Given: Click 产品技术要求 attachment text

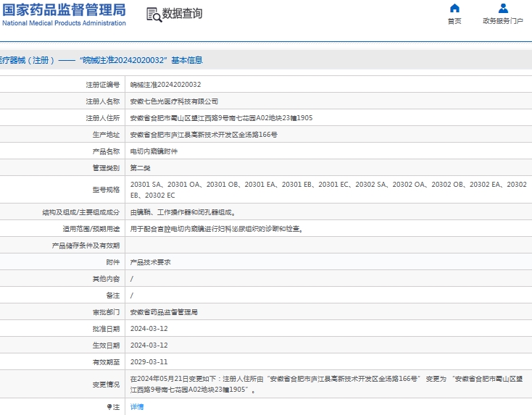Looking at the screenshot, I should pyautogui.click(x=151, y=262).
